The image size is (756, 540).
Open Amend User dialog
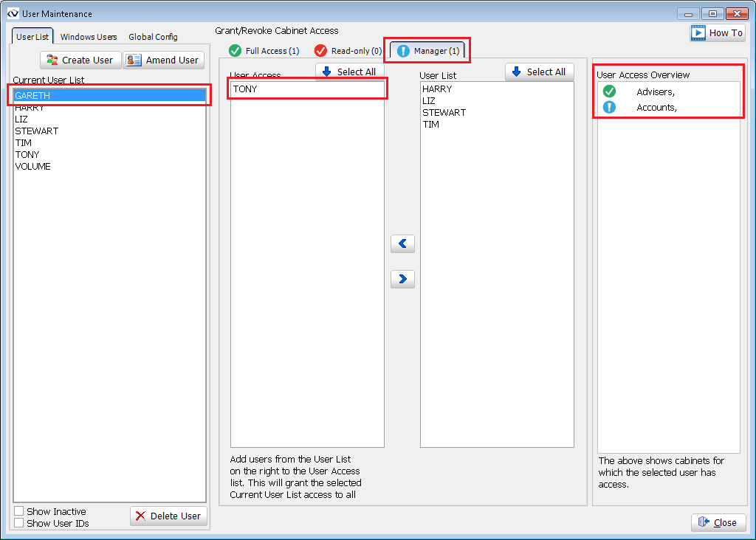point(164,60)
